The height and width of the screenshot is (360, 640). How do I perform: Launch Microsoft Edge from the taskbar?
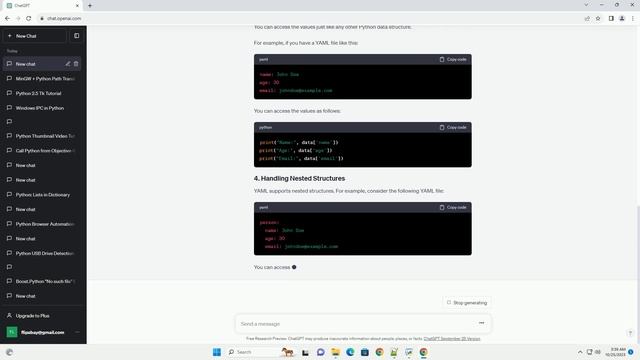[350, 352]
